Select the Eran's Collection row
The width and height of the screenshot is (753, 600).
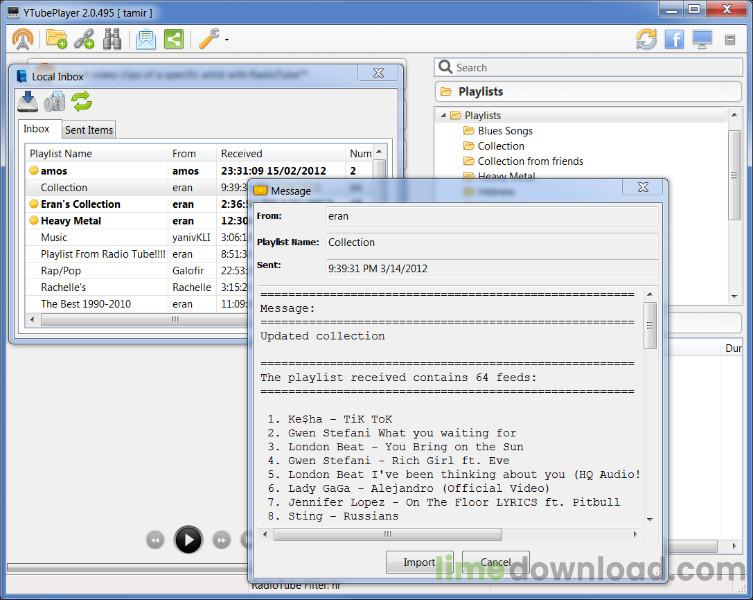click(137, 204)
